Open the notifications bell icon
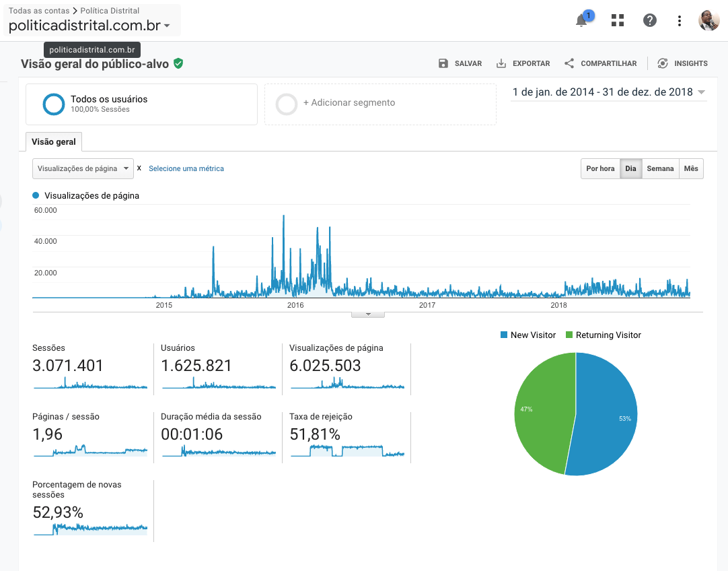 point(582,20)
